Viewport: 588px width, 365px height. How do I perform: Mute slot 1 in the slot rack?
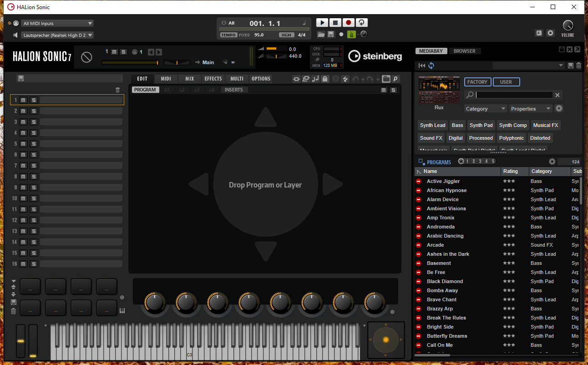click(23, 100)
